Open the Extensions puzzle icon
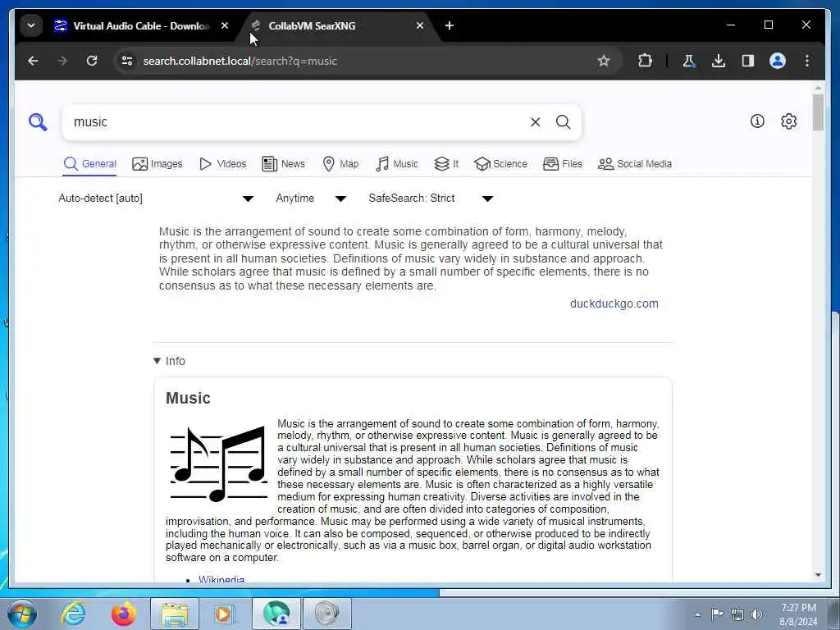 pos(645,61)
